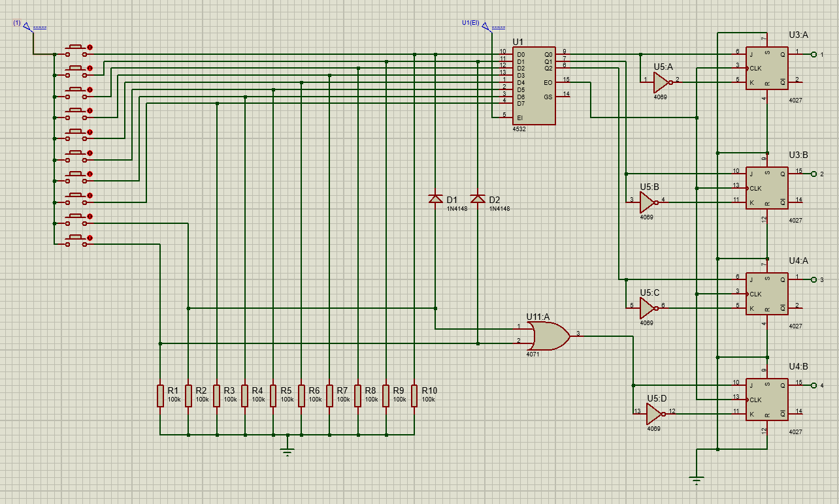Viewport: 839px width, 504px height.
Task: Click the U1 reference label
Action: coord(518,42)
